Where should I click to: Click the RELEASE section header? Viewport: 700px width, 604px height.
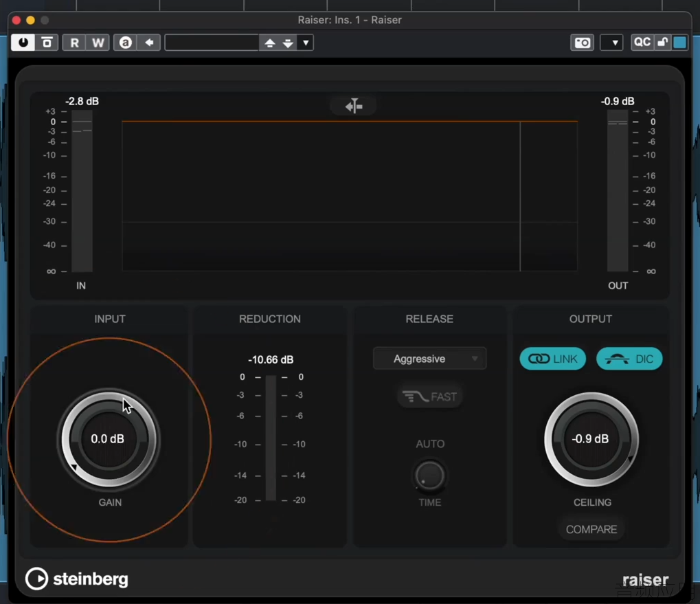429,319
